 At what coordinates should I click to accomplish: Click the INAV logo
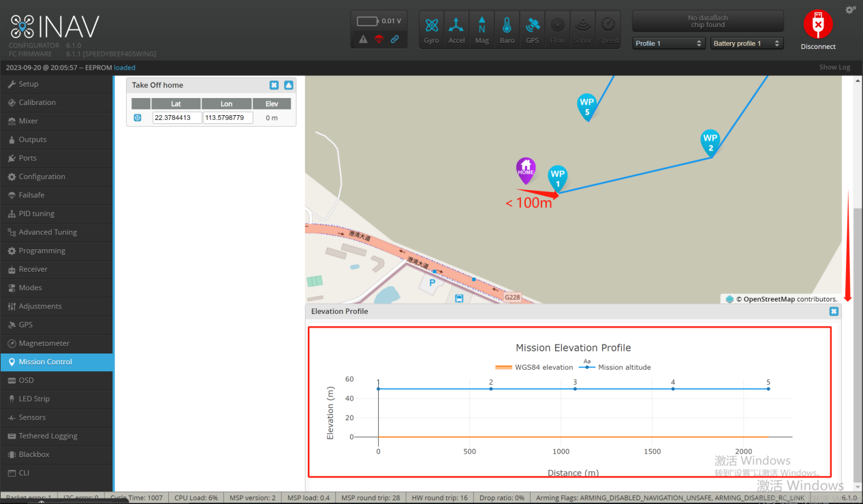(54, 27)
